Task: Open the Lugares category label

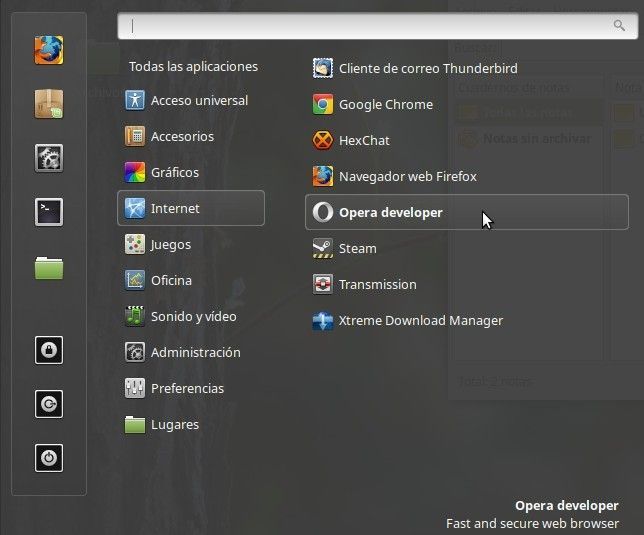Action: coord(175,425)
